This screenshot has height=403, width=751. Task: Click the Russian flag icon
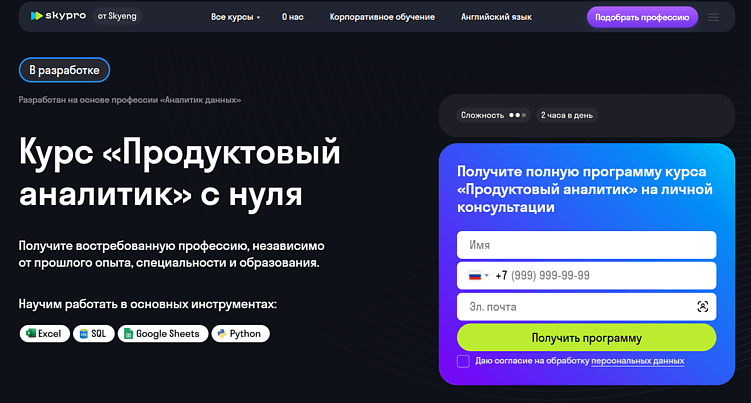tap(475, 276)
